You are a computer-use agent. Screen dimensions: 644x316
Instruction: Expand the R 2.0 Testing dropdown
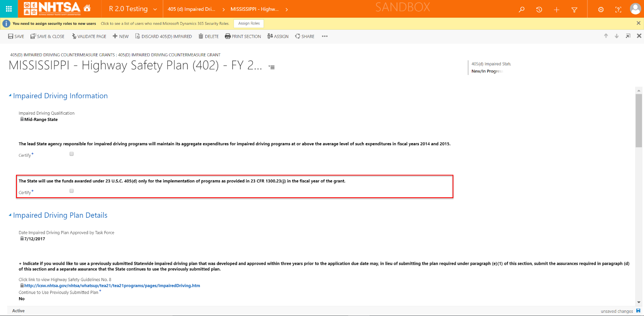pos(155,9)
